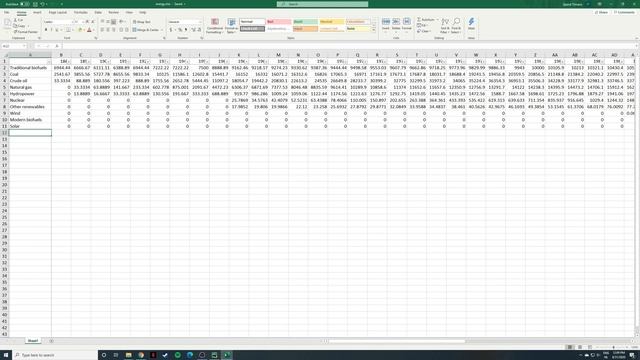Screen dimensions: 640x360
Task: Open Sort & Filter
Action: pos(445,26)
